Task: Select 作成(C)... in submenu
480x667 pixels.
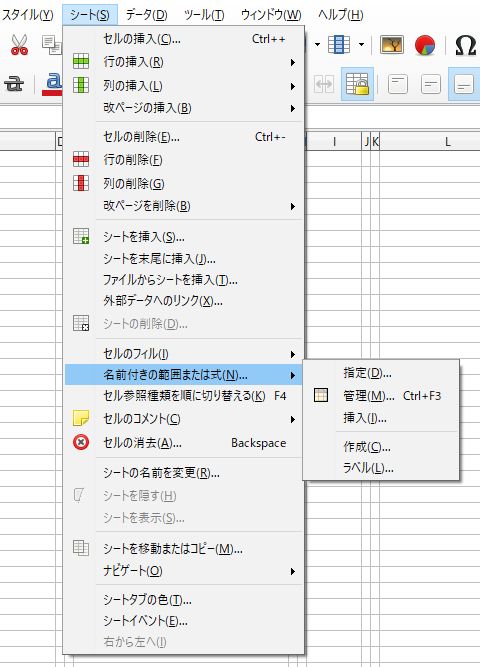Action: [x=381, y=447]
